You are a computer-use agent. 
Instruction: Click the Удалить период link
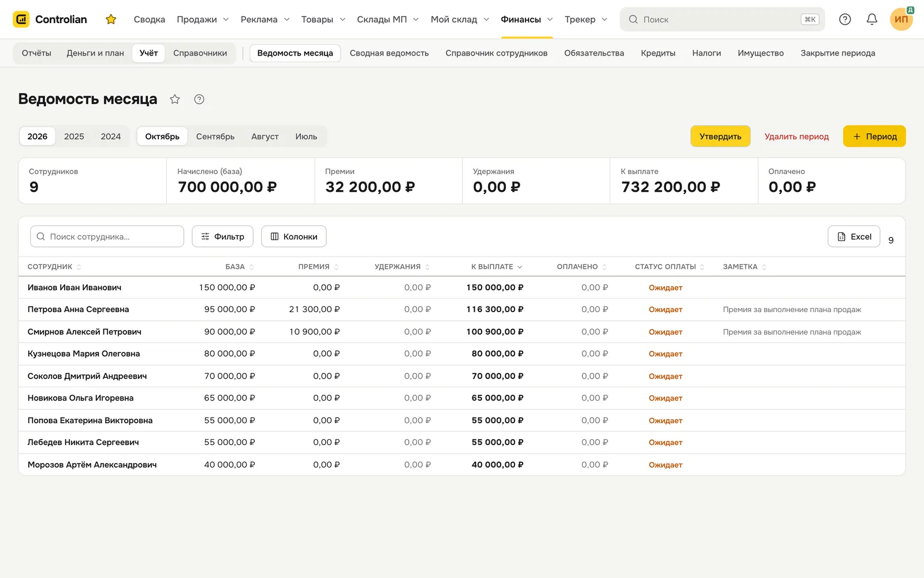(796, 136)
